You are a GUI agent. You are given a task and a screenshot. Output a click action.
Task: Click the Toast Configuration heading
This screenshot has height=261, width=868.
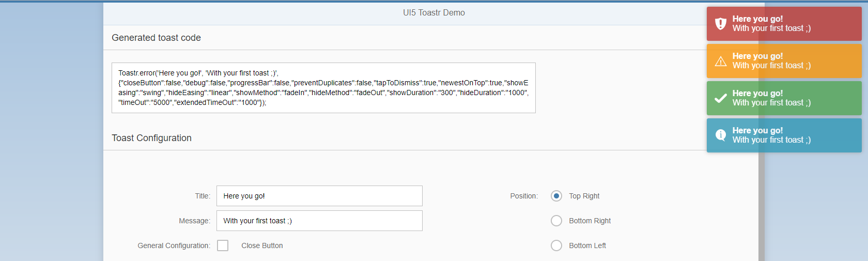(x=151, y=138)
